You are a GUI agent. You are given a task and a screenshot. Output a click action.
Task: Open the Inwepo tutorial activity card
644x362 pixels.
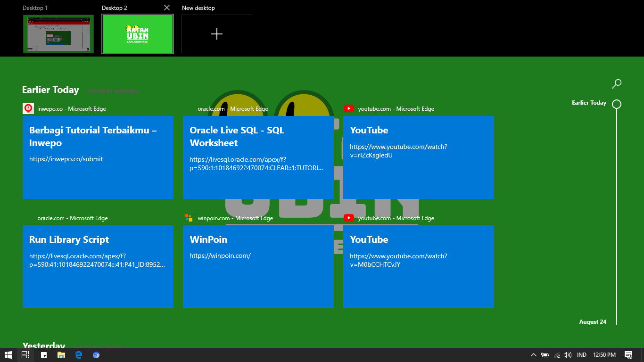(98, 157)
